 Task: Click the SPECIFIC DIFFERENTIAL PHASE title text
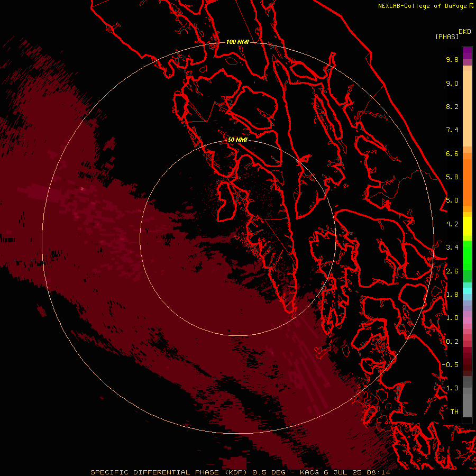coord(154,472)
